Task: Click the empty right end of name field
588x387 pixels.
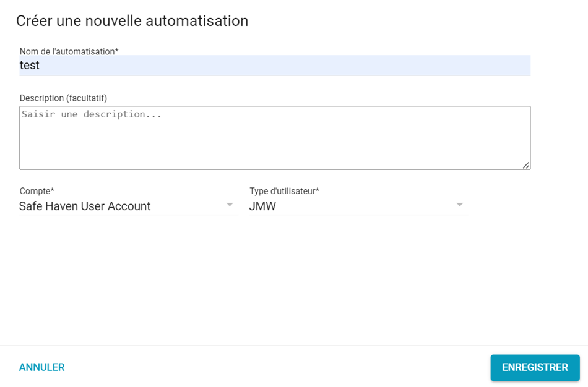Action: click(483, 66)
